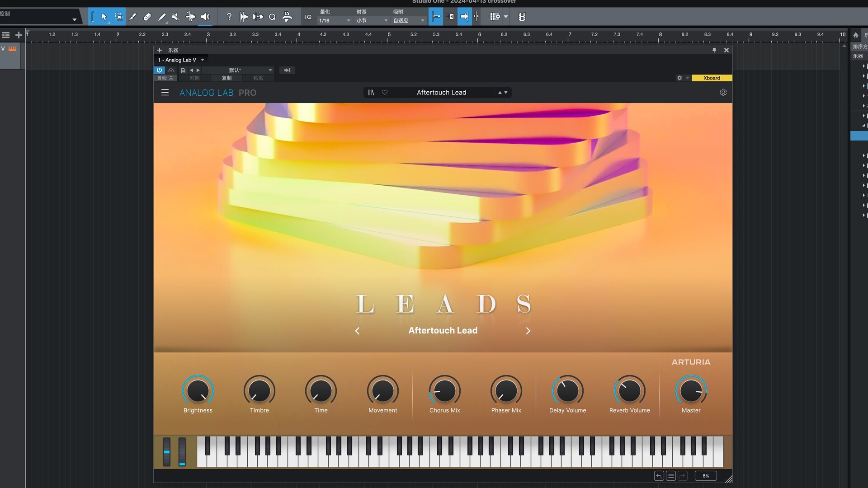Open the 默认 preset dropdown
This screenshot has height=488, width=868.
pyautogui.click(x=238, y=70)
